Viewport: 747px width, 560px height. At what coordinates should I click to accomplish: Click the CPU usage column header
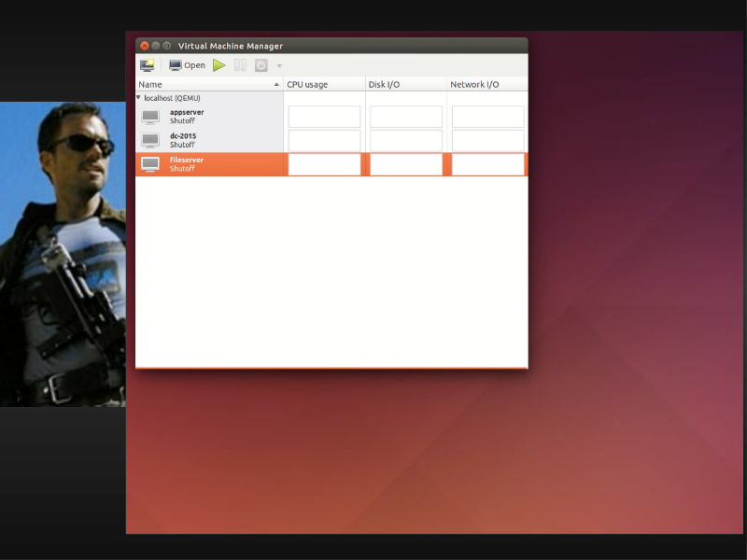(x=324, y=84)
